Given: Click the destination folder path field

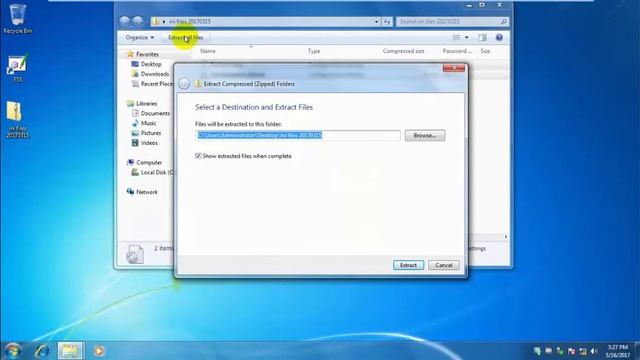Looking at the screenshot, I should (x=298, y=135).
